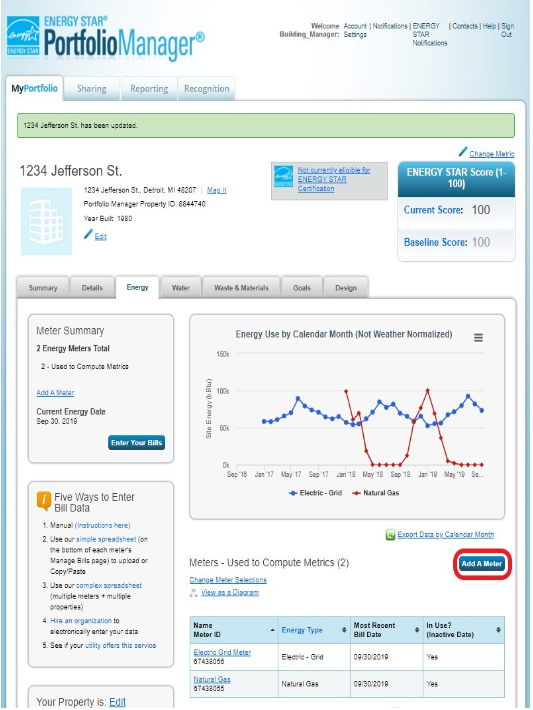
Task: Open utility offers this service link
Action: (120, 645)
